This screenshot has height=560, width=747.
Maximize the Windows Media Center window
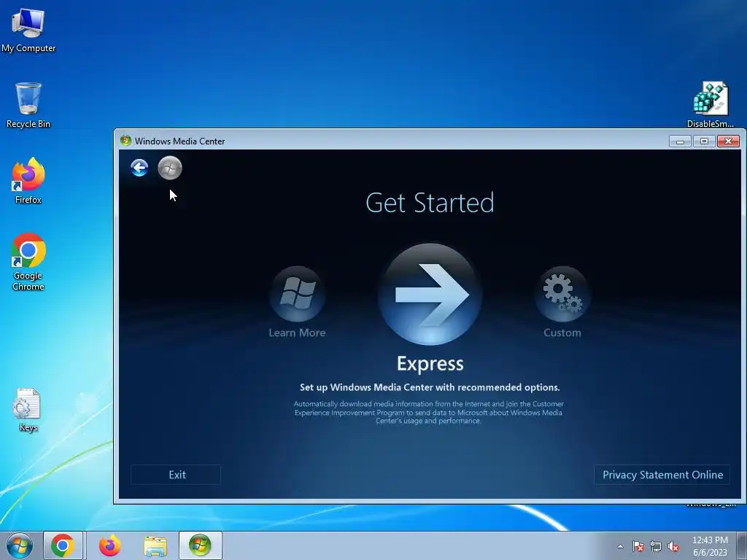(704, 141)
